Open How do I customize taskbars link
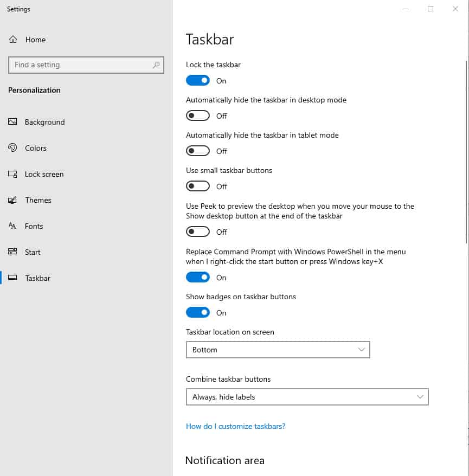469x476 pixels. click(235, 426)
